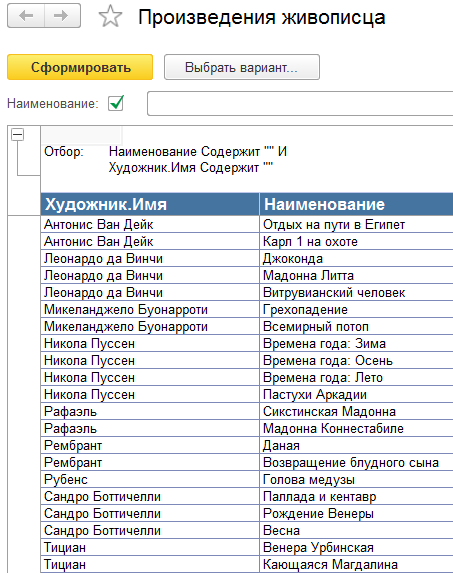Go back with the left arrow button

[26, 16]
